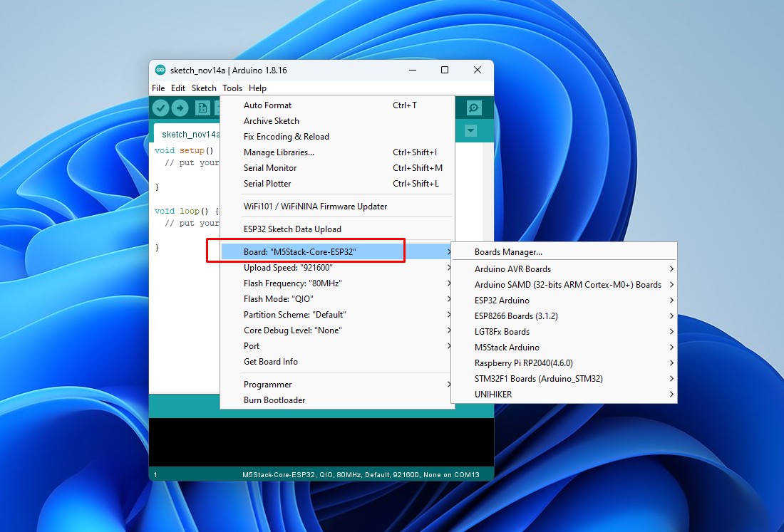Open the sketch tab dropdown arrow
Image resolution: width=784 pixels, height=532 pixels.
[470, 131]
